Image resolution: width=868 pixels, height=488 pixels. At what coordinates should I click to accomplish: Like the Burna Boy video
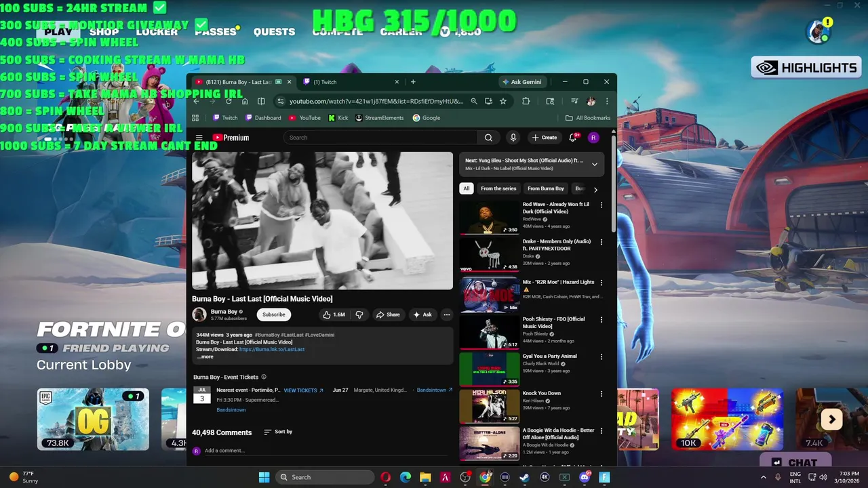(334, 314)
